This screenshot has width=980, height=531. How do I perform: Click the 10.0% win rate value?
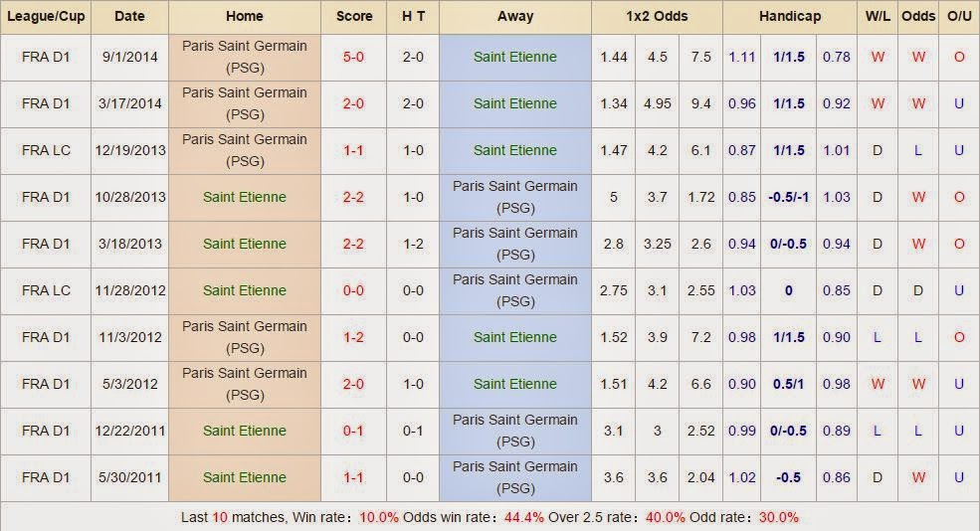coord(379,518)
